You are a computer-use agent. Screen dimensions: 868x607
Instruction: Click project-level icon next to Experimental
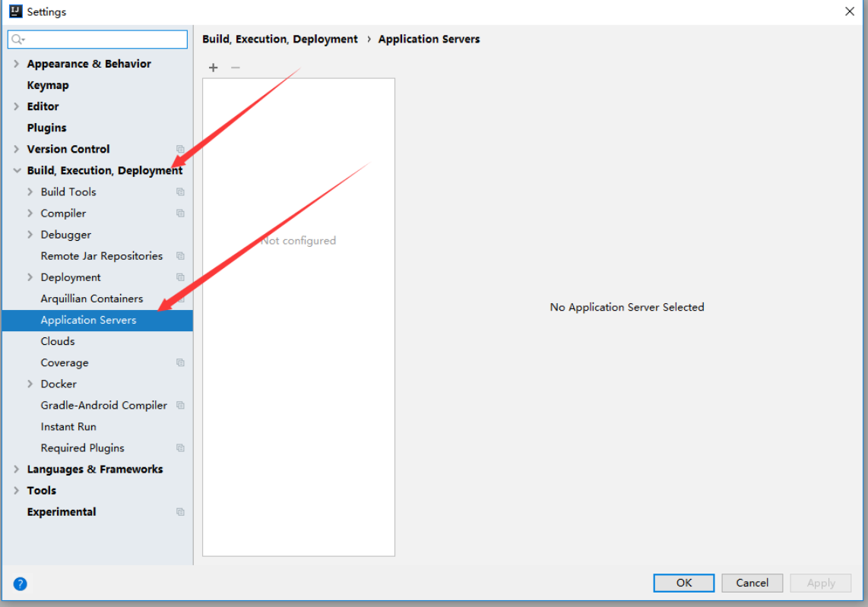[180, 512]
